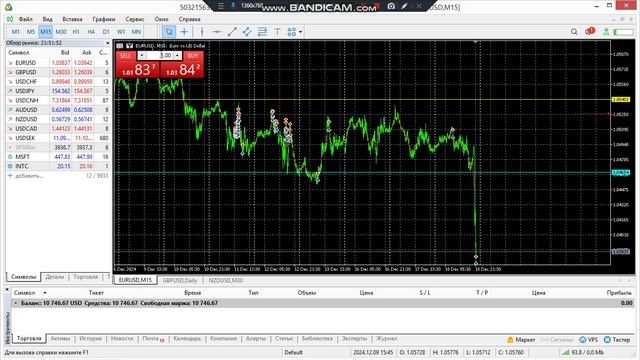Select the text label tool
This screenshot has height=360, width=640.
277,31
